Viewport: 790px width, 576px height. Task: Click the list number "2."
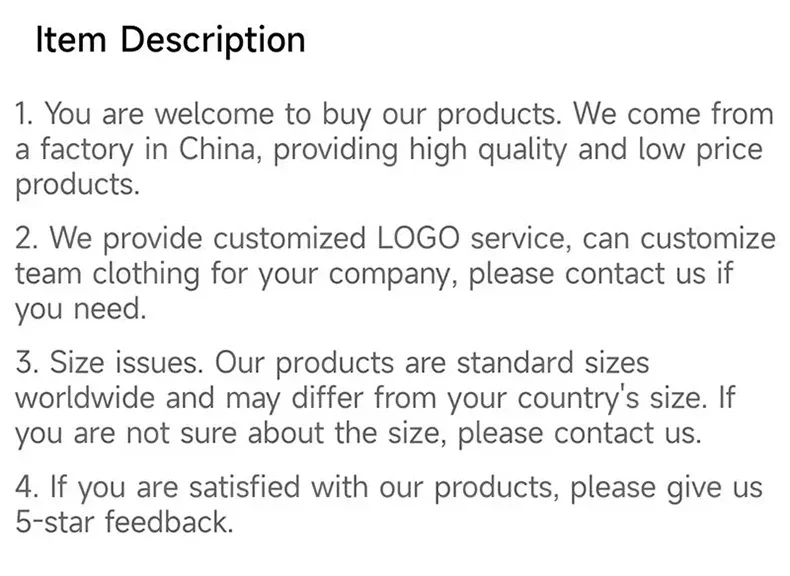click(27, 239)
